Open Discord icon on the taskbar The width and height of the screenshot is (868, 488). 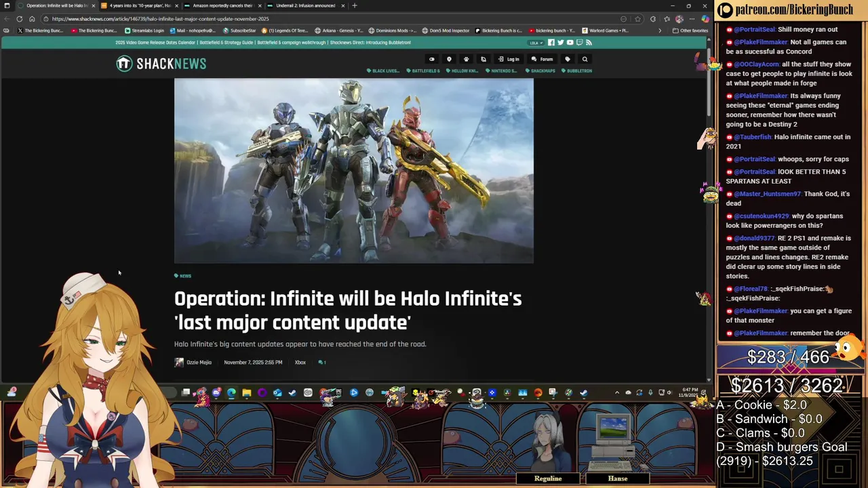click(216, 392)
